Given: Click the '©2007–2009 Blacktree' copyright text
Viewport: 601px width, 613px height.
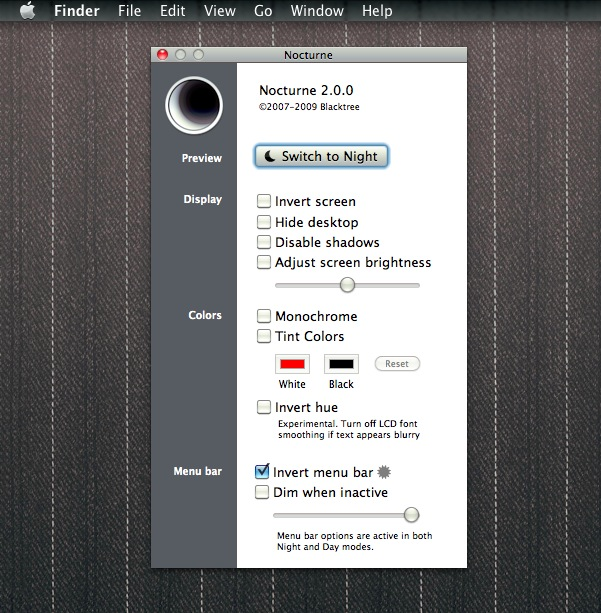Looking at the screenshot, I should click(309, 107).
